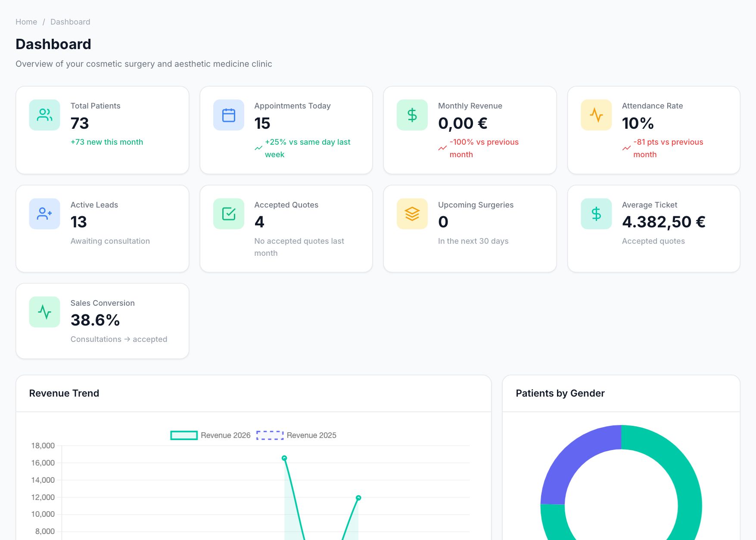
Task: Click the Accepted Quotes checkbox icon
Action: tap(228, 214)
